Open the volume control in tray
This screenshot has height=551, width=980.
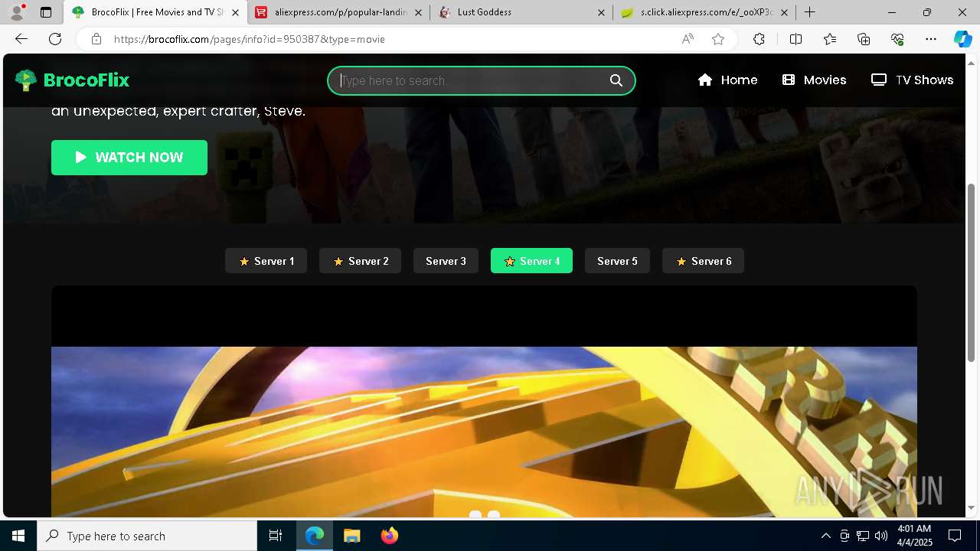[881, 536]
